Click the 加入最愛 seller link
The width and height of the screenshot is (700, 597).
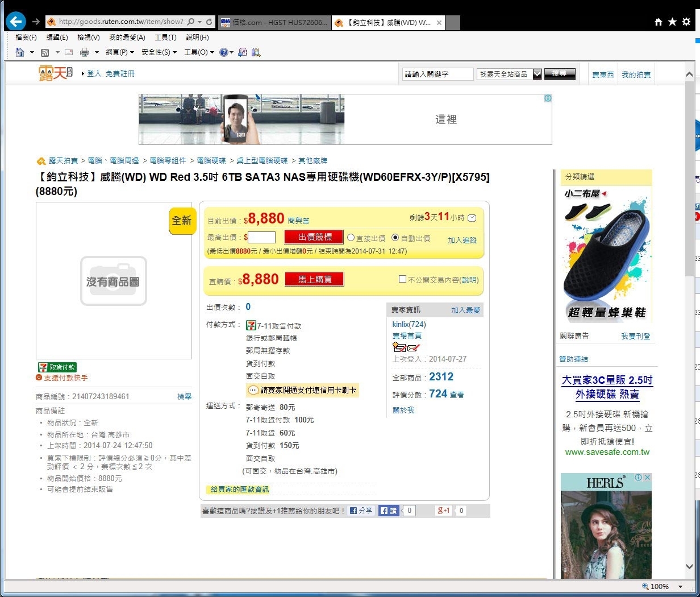[466, 310]
